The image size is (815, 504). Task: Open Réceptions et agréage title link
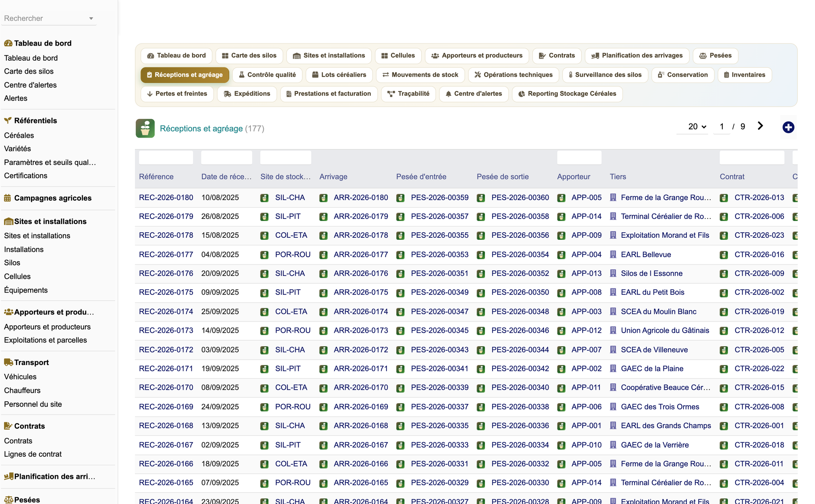[201, 129]
